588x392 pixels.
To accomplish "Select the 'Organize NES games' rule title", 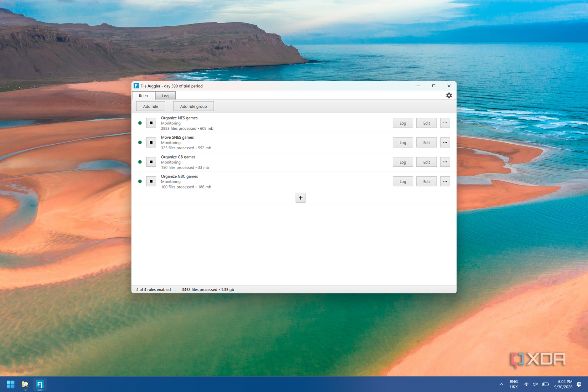I will pyautogui.click(x=179, y=118).
